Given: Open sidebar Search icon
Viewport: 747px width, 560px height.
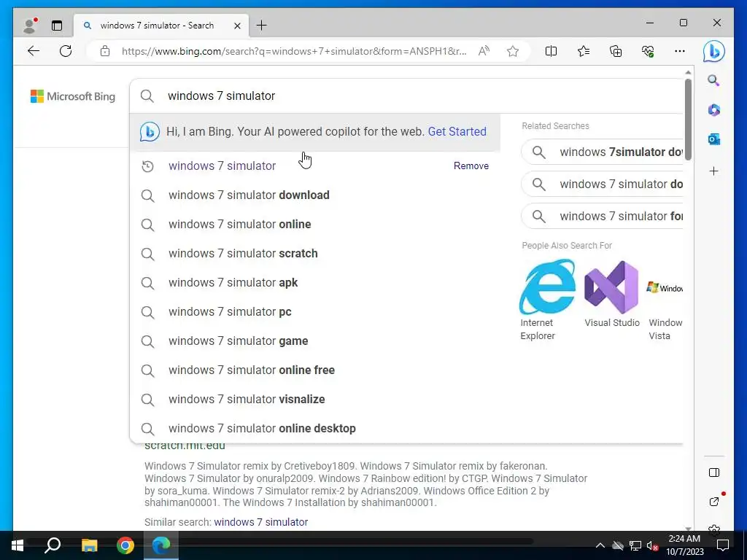Looking at the screenshot, I should point(713,80).
